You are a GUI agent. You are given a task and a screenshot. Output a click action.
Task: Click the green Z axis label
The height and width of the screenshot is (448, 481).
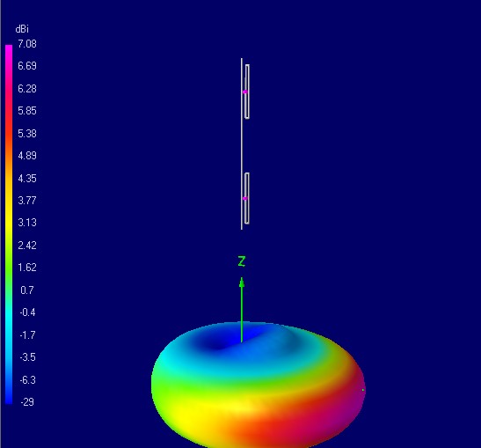click(x=242, y=261)
